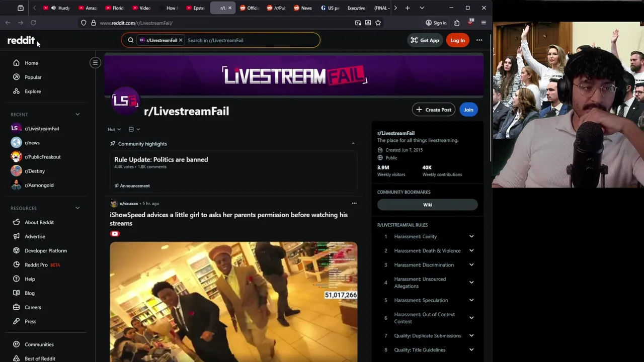Expand rule 2 Harassment: Death & Violence
This screenshot has height=362, width=644.
click(471, 250)
